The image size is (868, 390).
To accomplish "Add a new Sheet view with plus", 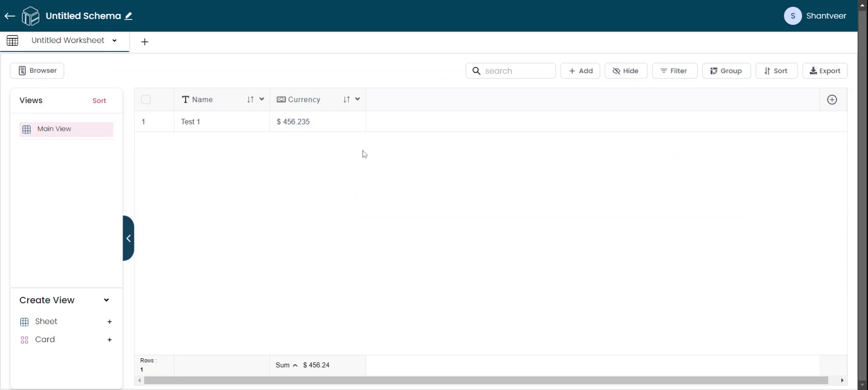I will tap(109, 322).
